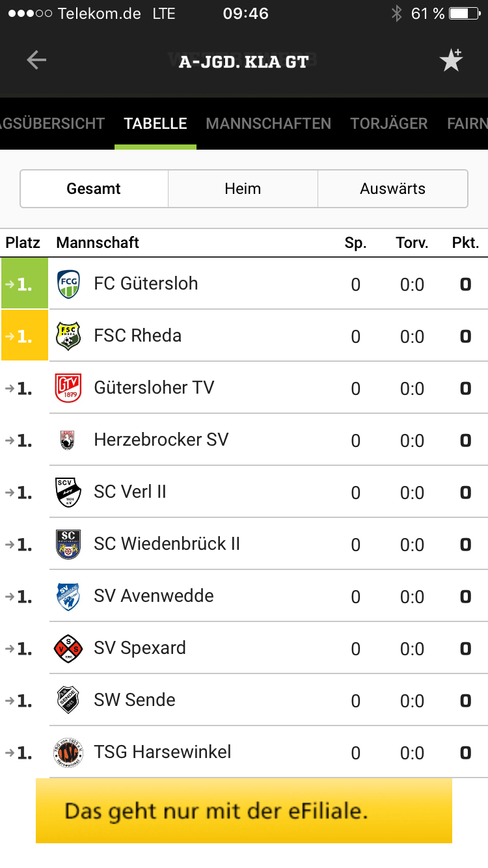Viewport: 488px width, 868px height.
Task: Tap the TSG Harsewinkel round logo
Action: click(68, 752)
